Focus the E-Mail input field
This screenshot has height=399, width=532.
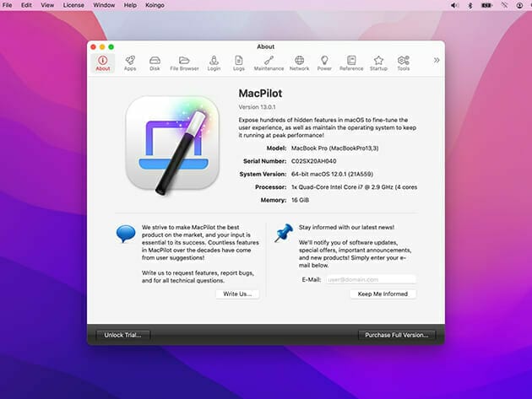[372, 278]
